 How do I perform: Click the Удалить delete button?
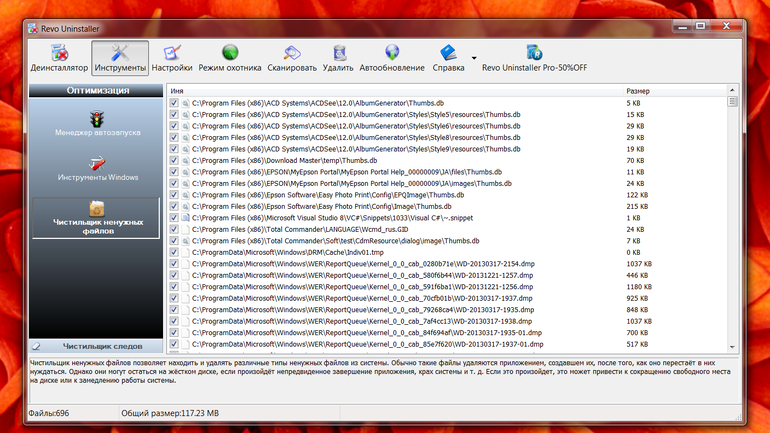(x=338, y=58)
